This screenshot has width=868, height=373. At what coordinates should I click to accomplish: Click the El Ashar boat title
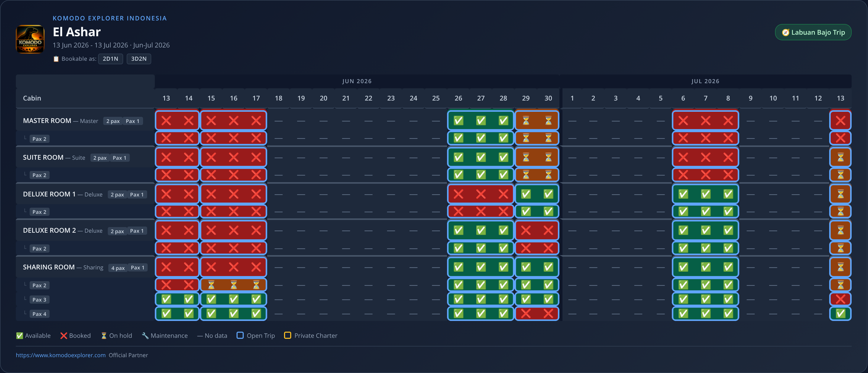point(76,32)
